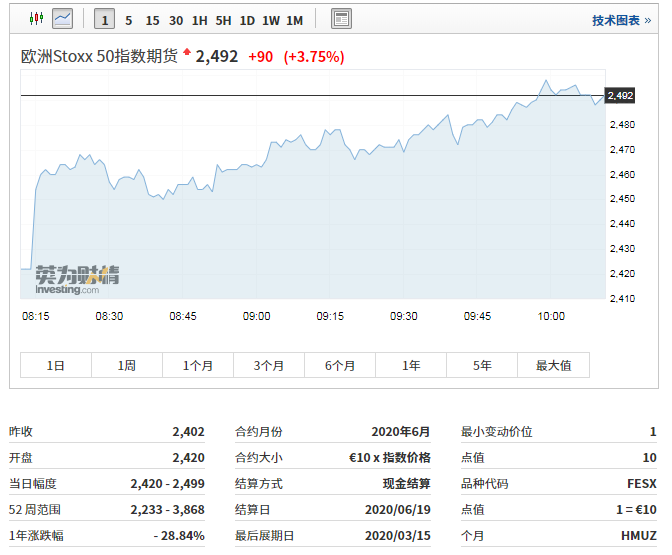Set chart interval to 5H
This screenshot has width=672, height=555.
pos(223,20)
